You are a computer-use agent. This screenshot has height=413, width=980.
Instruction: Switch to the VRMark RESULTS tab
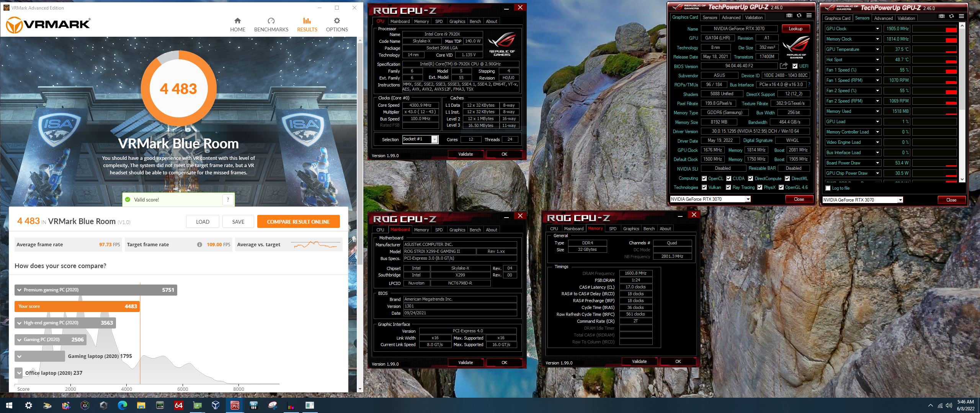click(x=307, y=24)
